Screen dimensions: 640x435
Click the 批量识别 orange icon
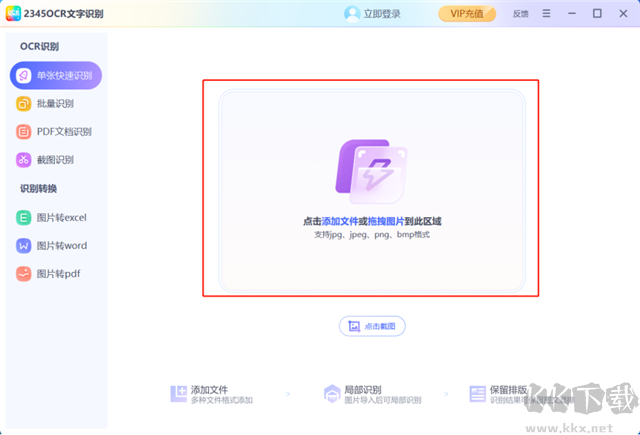point(24,104)
